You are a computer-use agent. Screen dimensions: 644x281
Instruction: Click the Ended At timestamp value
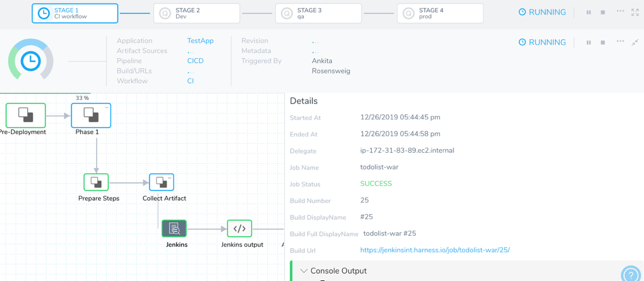[400, 134]
